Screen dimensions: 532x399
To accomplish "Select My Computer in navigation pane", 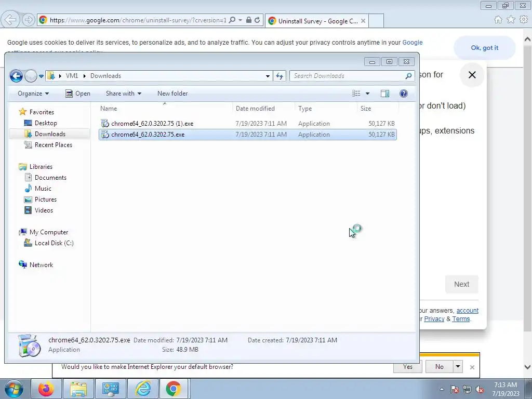I will coord(48,232).
